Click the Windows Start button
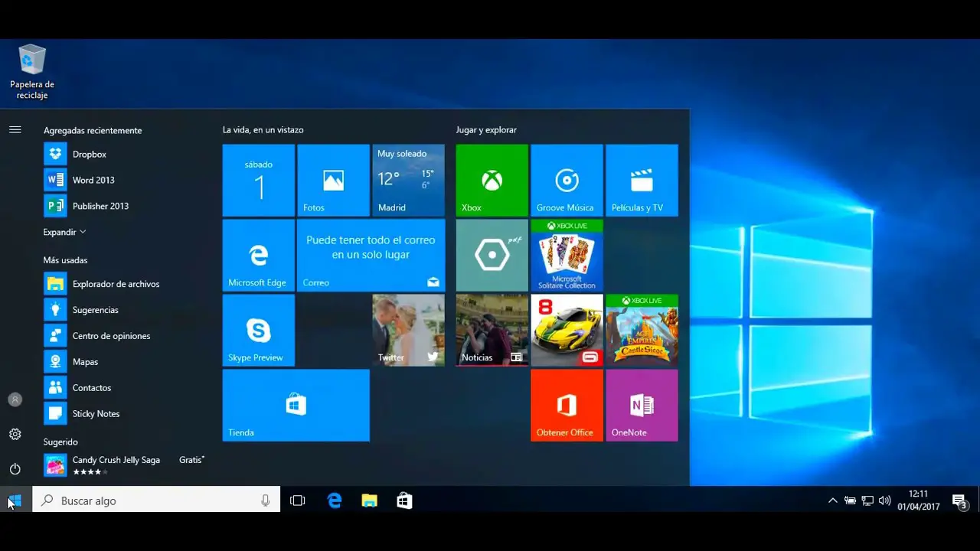 pyautogui.click(x=15, y=500)
